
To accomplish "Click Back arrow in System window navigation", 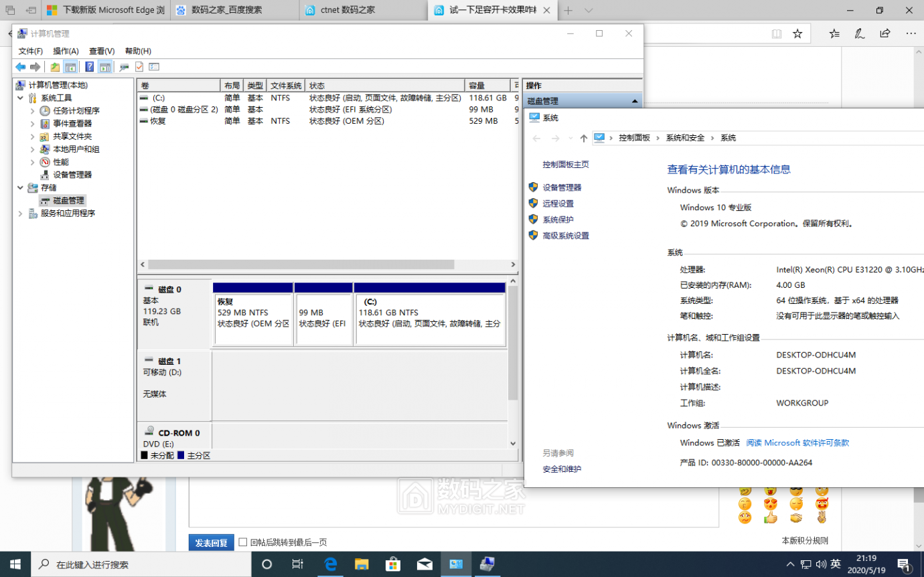I will tap(536, 138).
